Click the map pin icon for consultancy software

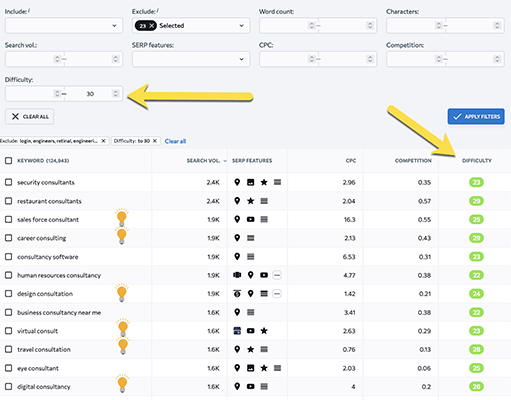(x=237, y=257)
